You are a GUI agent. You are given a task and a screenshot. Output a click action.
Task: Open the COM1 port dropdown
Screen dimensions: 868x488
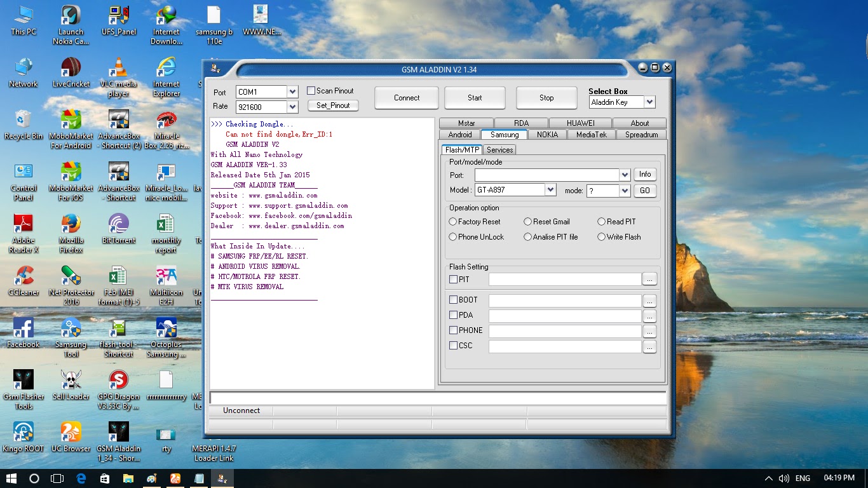pos(292,92)
